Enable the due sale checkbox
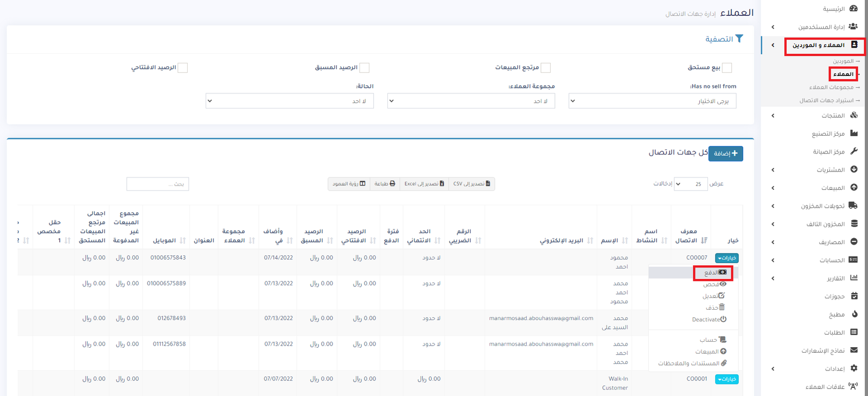This screenshot has height=396, width=868. point(727,68)
